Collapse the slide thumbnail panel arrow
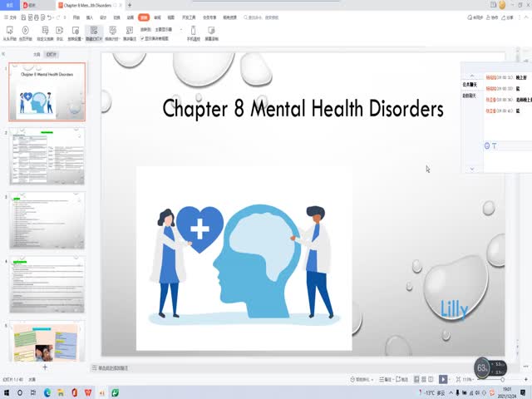The height and width of the screenshot is (399, 532). [3, 54]
